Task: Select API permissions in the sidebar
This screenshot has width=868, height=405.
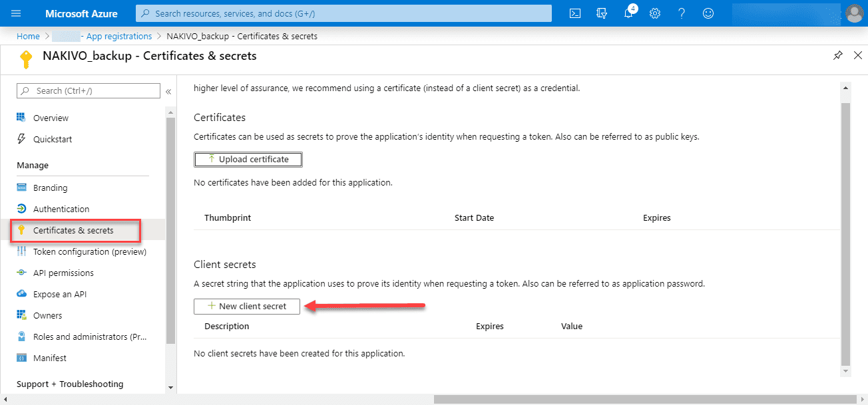Action: [x=63, y=273]
